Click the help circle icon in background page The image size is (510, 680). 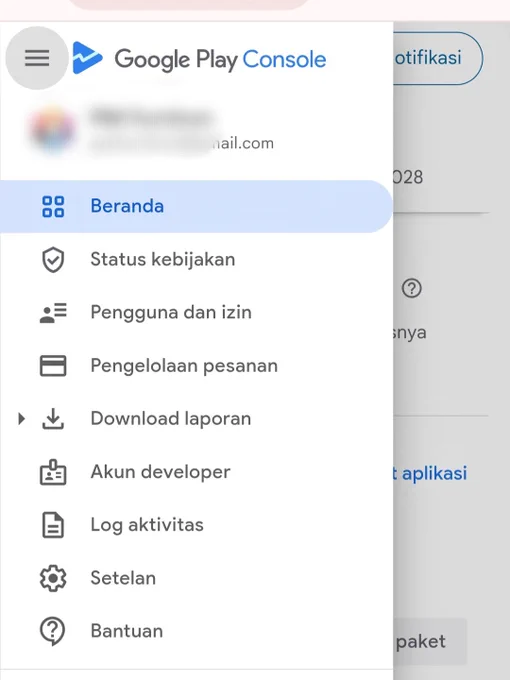tap(412, 288)
